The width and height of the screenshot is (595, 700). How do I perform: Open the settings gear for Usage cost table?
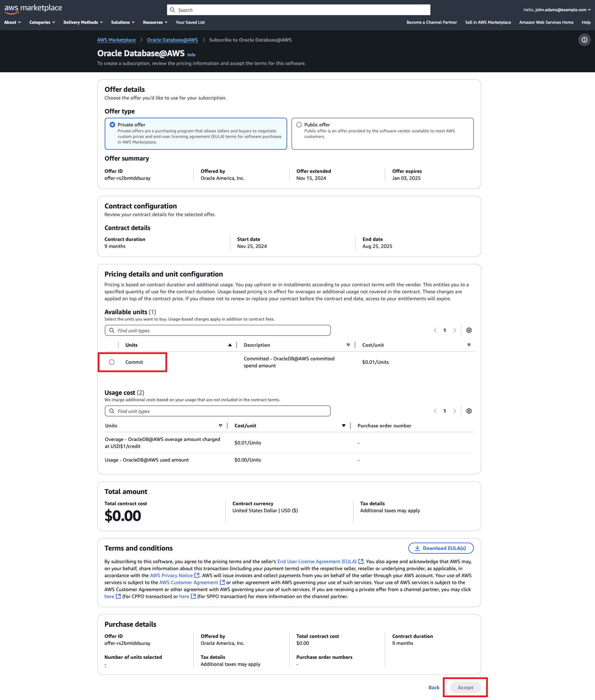pyautogui.click(x=469, y=411)
